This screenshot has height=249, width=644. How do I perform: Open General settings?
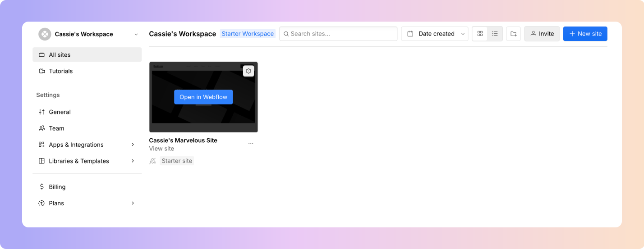pyautogui.click(x=87, y=112)
